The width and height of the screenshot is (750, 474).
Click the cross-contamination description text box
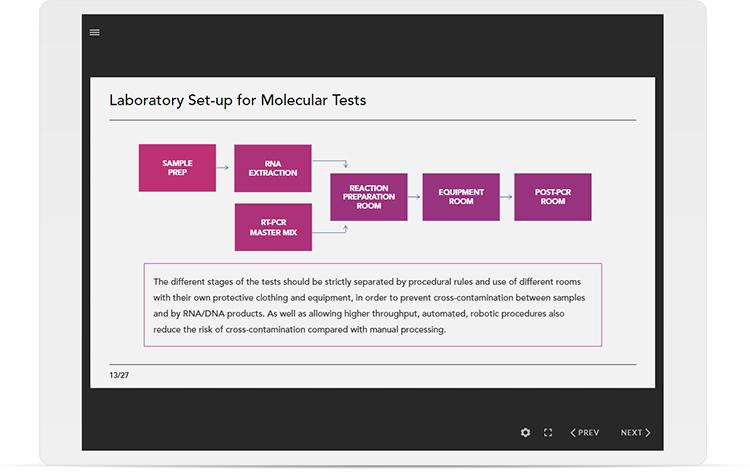coord(373,305)
